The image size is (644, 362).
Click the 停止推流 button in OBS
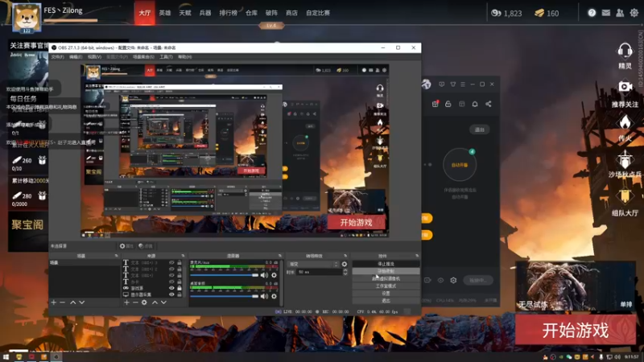(386, 264)
